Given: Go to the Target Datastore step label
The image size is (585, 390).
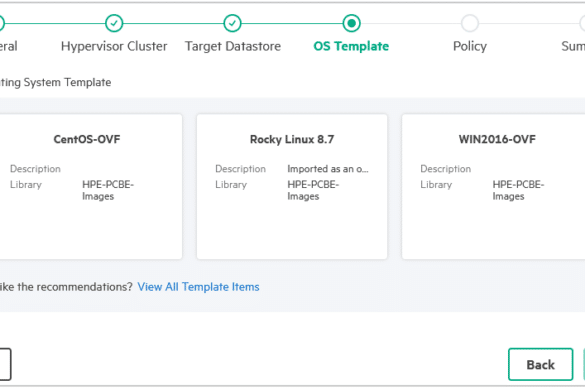Looking at the screenshot, I should (x=233, y=46).
